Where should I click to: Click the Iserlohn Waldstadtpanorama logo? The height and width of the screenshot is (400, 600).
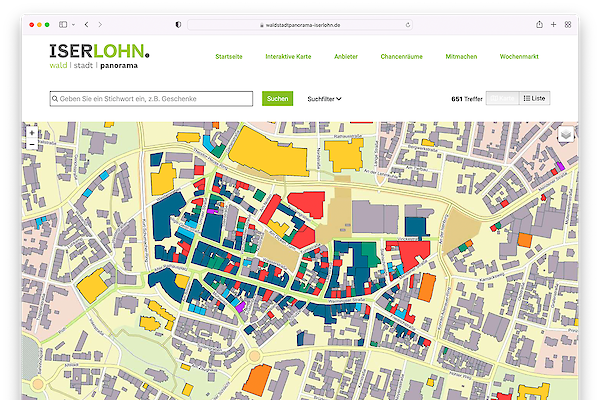(x=99, y=57)
